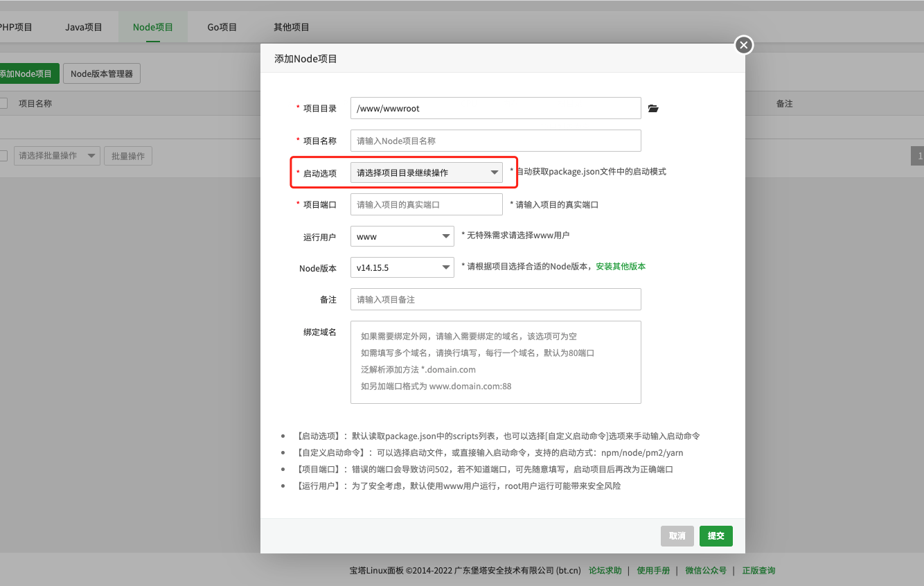
Task: Open the 运行用户 www dropdown
Action: point(402,236)
